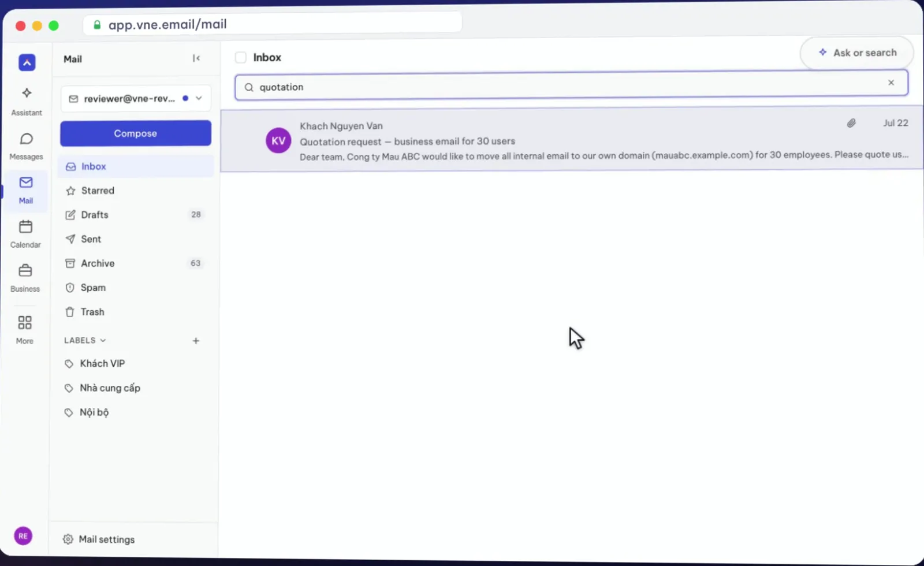Open the Archive folder
This screenshot has width=924, height=566.
[x=136, y=263]
